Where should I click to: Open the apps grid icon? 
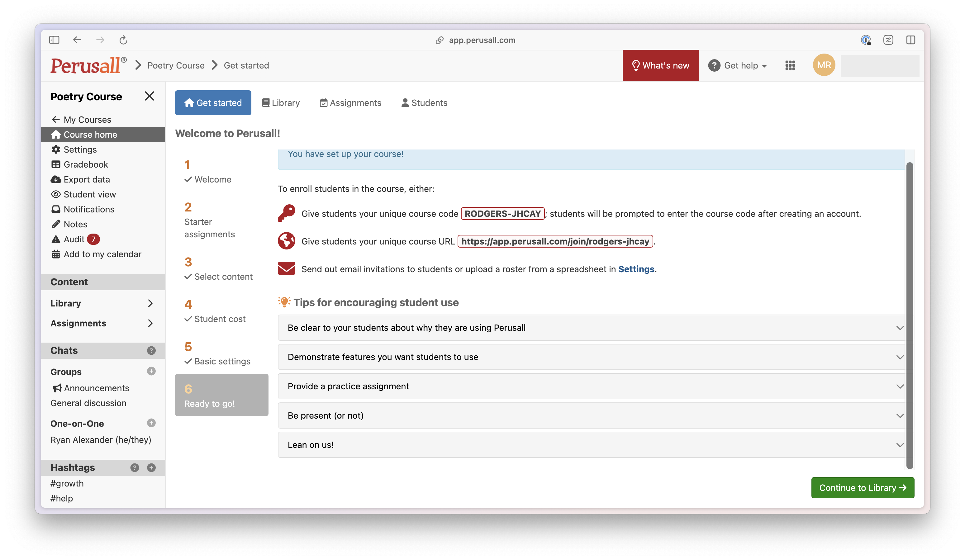(x=790, y=65)
